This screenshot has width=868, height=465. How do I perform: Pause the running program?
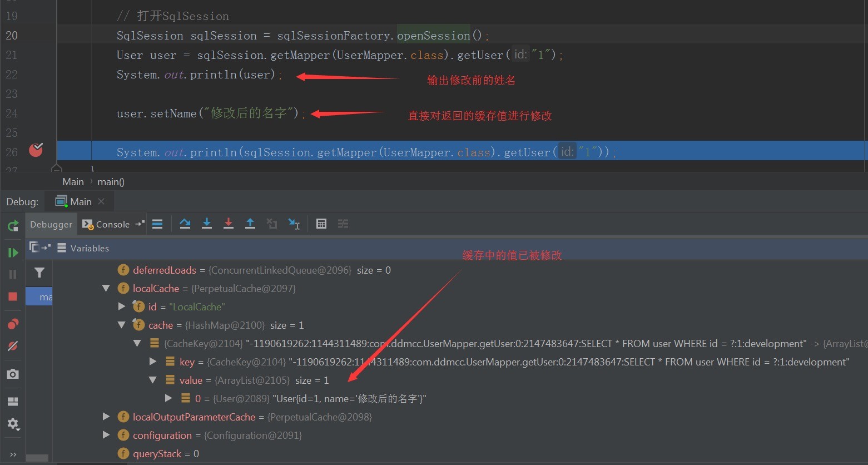point(13,274)
